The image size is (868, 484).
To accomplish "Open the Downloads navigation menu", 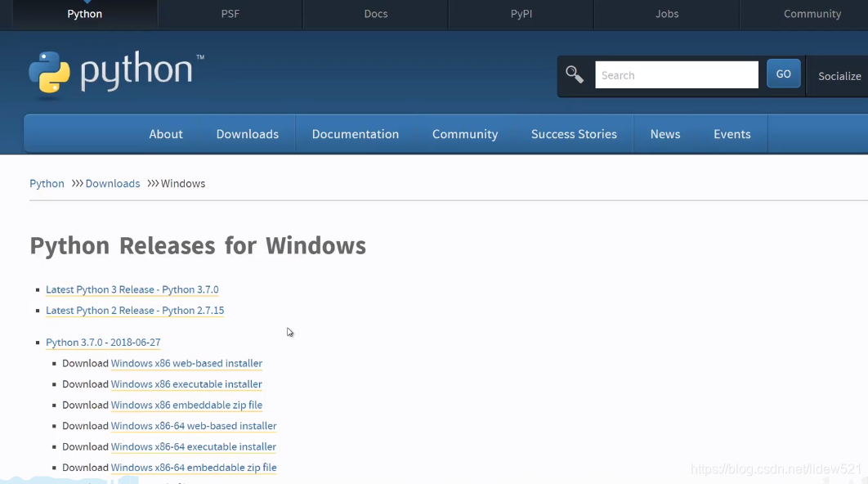I will [x=248, y=134].
